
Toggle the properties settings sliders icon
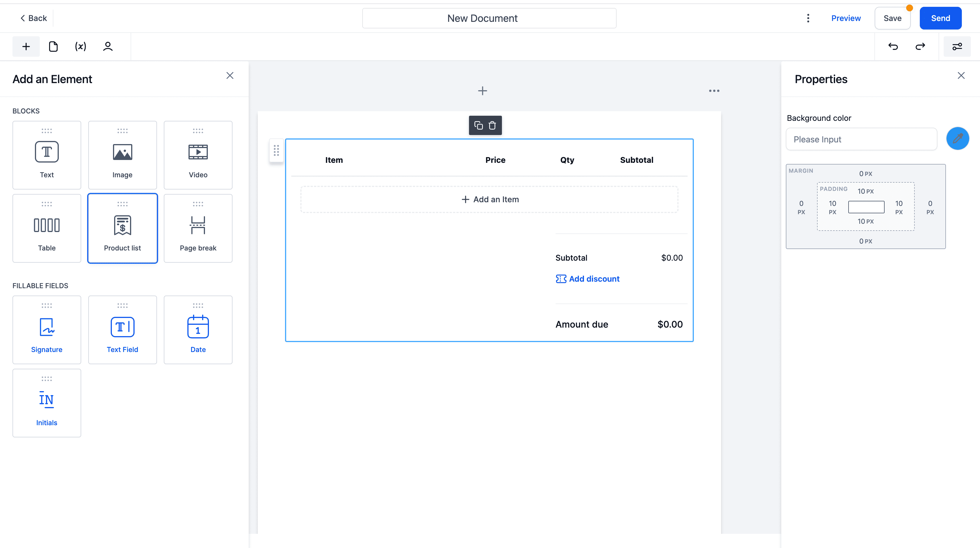coord(957,46)
